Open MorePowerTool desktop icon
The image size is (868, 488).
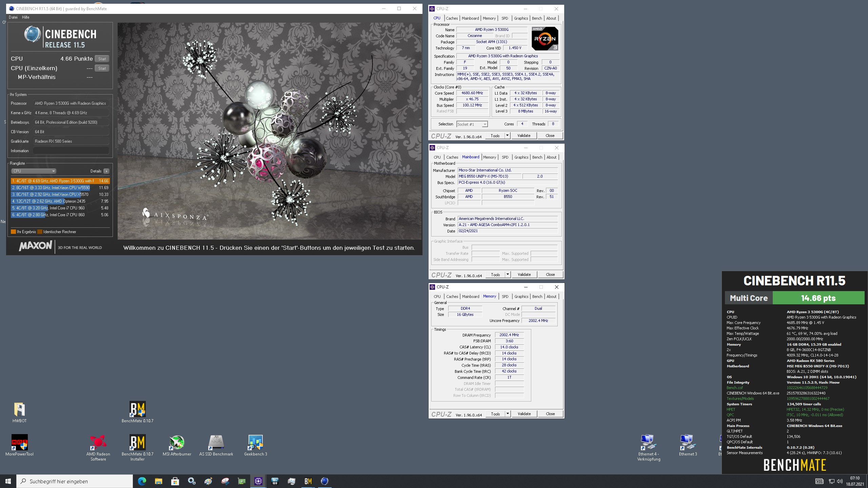tap(19, 445)
